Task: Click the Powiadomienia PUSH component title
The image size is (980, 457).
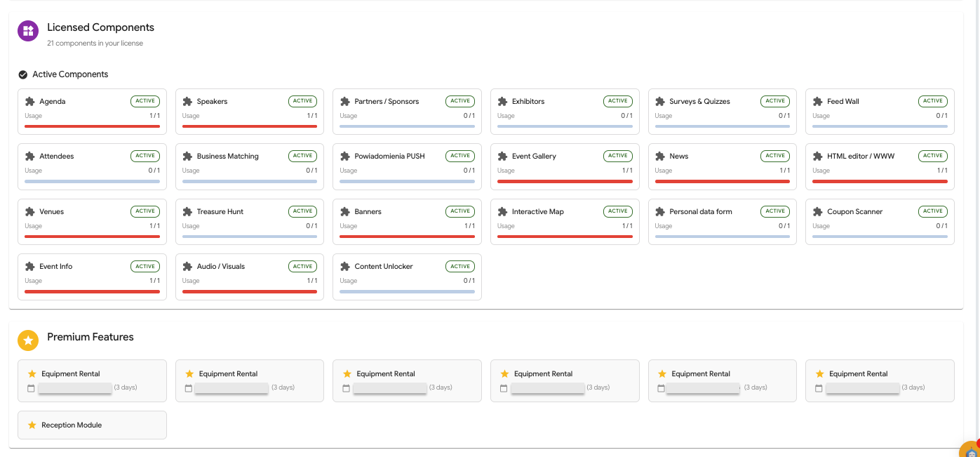Action: pos(389,157)
